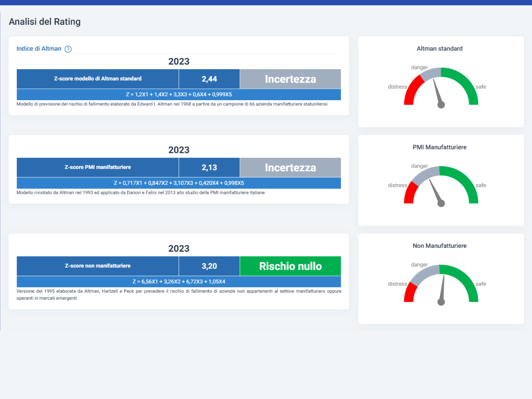Click the Z-score non manifatturiere cell
532x399 pixels.
(98, 266)
